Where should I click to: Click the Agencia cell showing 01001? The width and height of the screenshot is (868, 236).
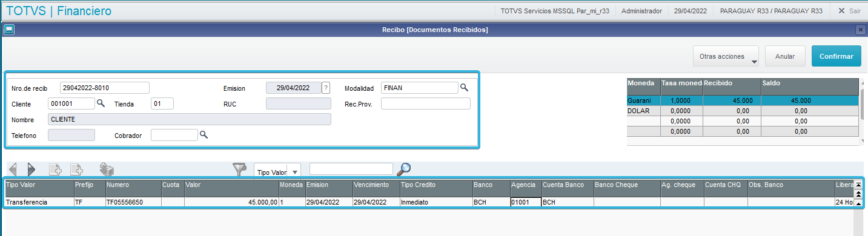526,202
